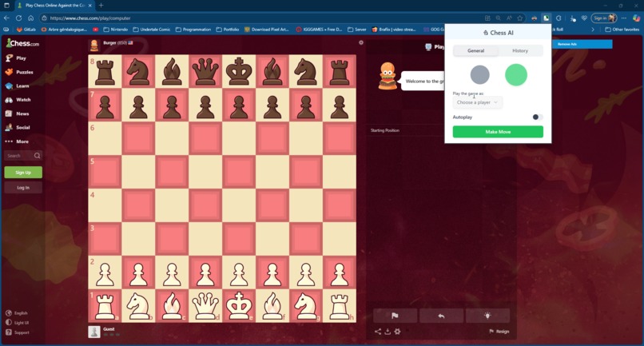Open a new browser tab
This screenshot has width=644, height=346.
[x=101, y=6]
